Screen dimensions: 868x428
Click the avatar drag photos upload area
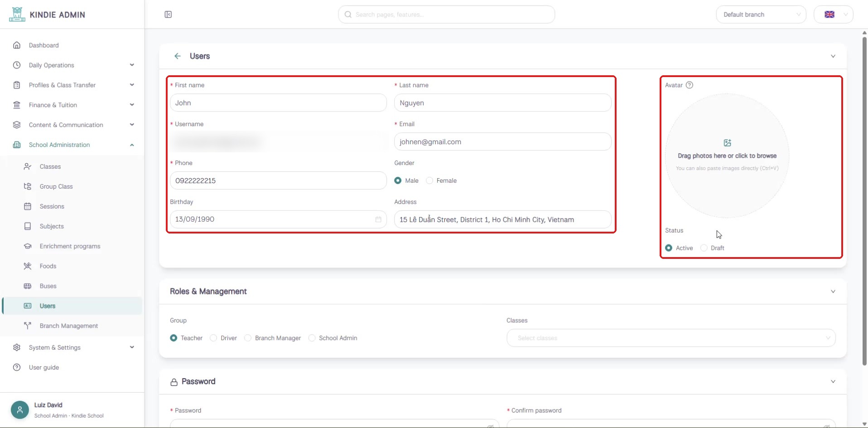[x=727, y=156]
